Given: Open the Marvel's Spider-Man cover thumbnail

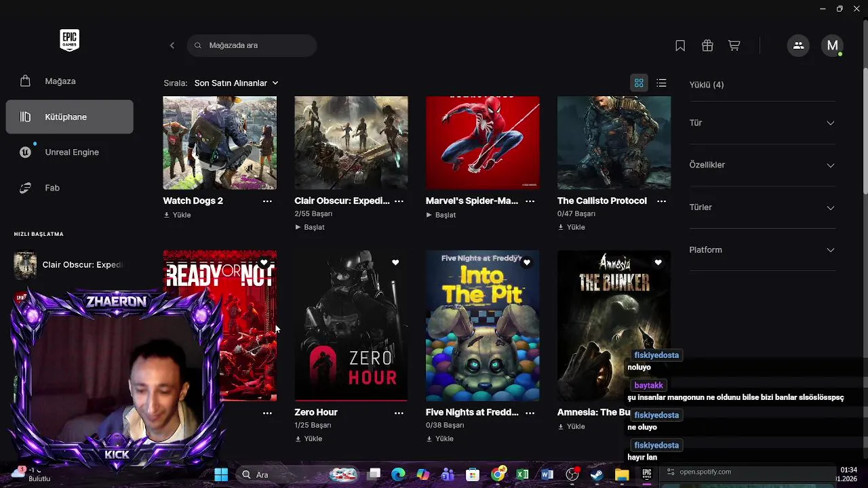Looking at the screenshot, I should coord(483,143).
